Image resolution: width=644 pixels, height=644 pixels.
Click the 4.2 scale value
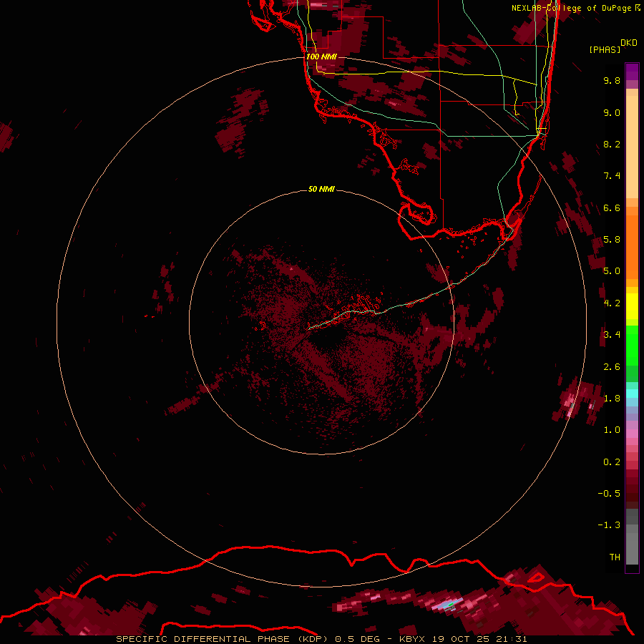[612, 303]
